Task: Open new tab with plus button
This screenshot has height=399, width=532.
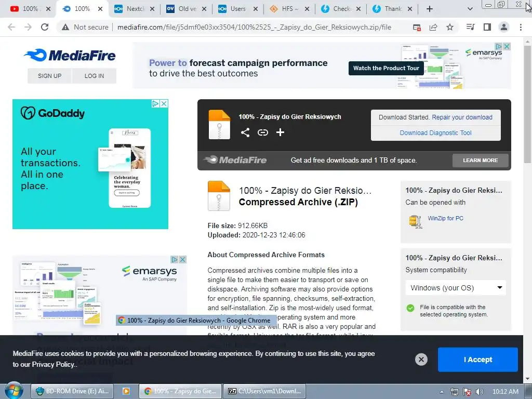Action: point(430,9)
